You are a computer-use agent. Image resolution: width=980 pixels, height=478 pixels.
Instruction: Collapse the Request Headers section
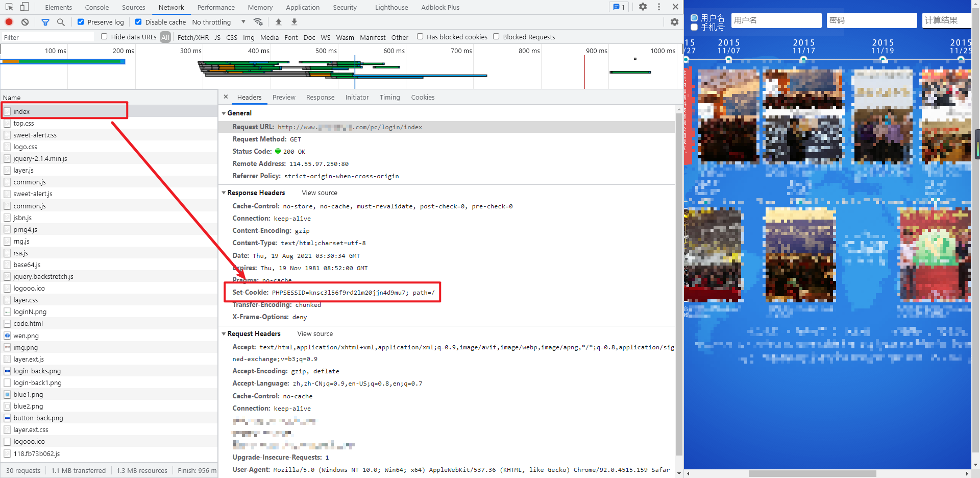[224, 334]
